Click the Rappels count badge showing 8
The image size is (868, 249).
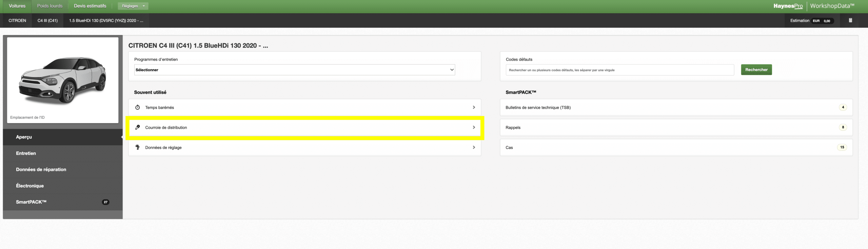843,127
